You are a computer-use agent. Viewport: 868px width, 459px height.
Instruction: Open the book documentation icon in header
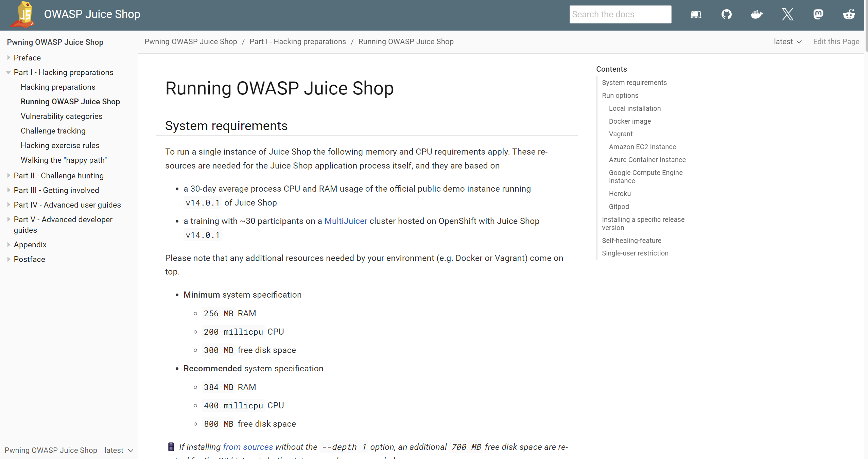[696, 14]
